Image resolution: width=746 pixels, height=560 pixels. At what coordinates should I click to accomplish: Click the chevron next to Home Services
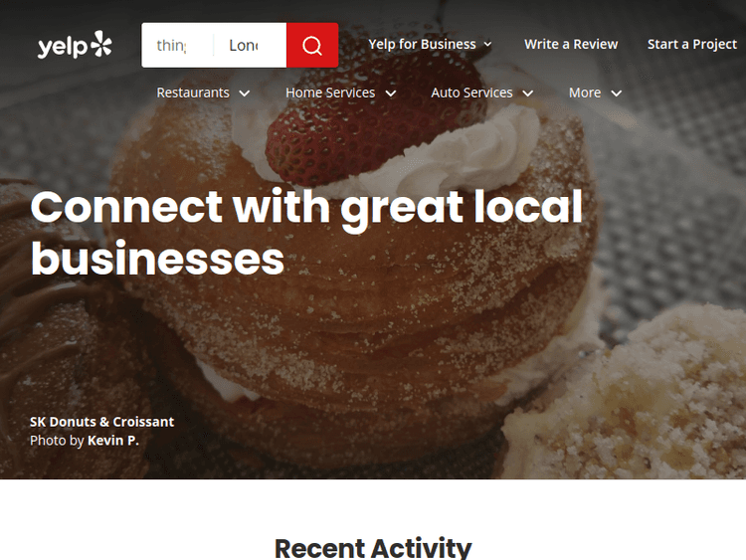[391, 93]
